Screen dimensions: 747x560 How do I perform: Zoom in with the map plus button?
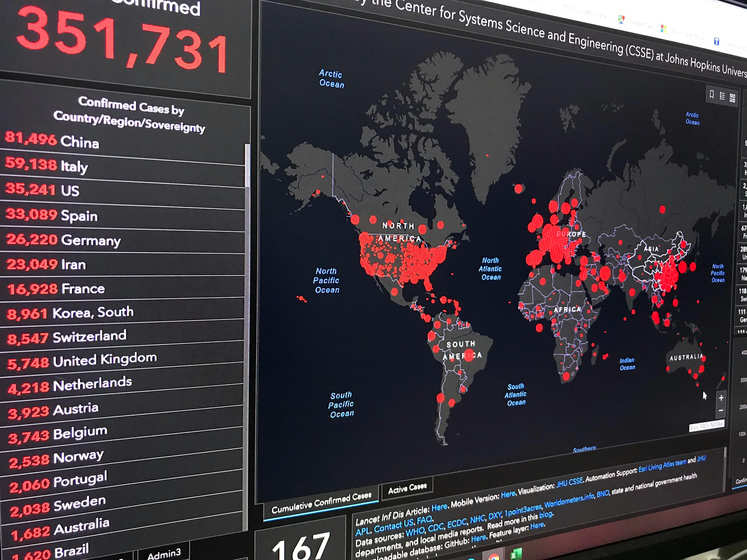pos(721,398)
